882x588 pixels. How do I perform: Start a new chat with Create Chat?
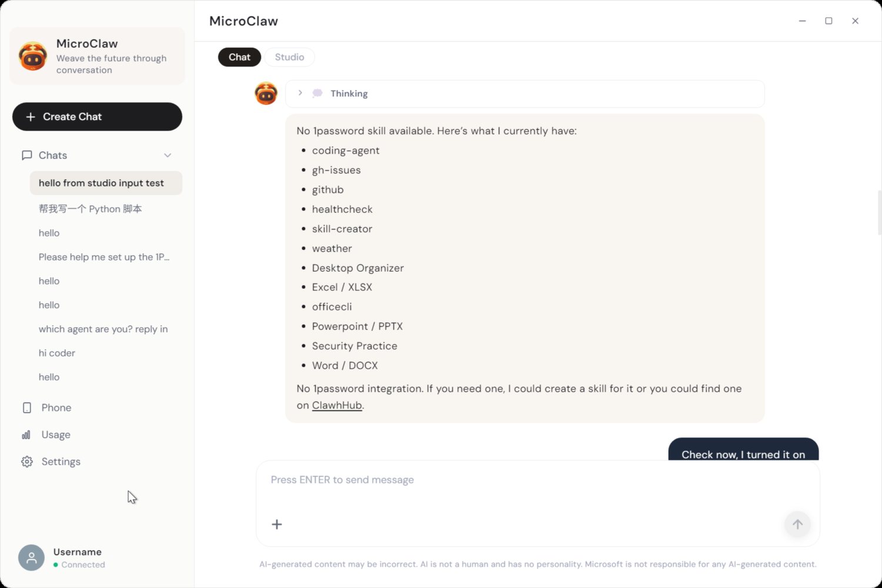click(97, 116)
